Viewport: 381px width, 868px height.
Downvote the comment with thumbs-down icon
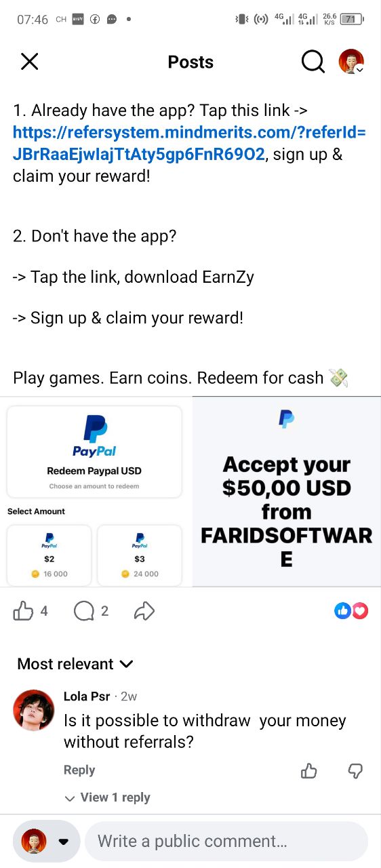[x=355, y=770]
